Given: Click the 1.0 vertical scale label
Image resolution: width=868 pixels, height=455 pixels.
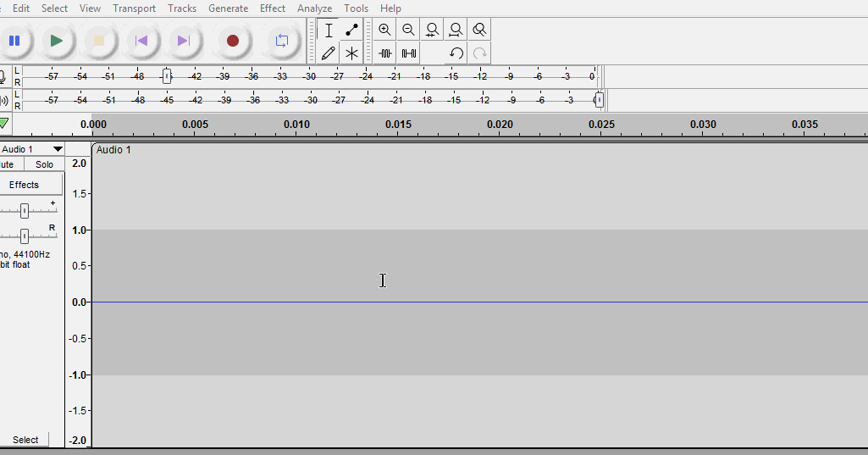Looking at the screenshot, I should pos(80,230).
